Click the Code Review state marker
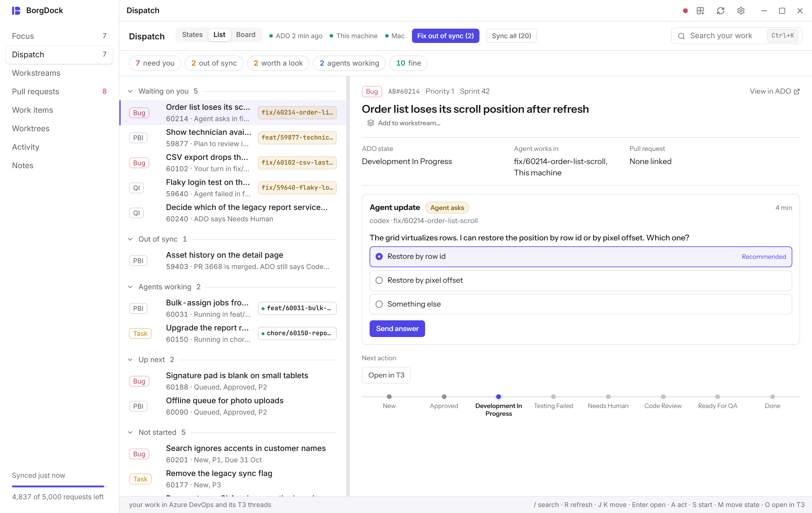The image size is (812, 513). pos(663,397)
